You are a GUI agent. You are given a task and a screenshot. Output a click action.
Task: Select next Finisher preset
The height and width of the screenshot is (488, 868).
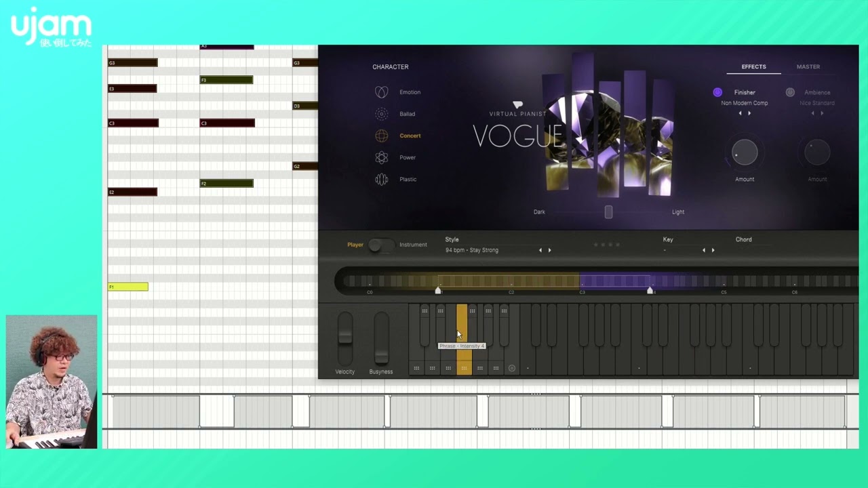click(749, 113)
